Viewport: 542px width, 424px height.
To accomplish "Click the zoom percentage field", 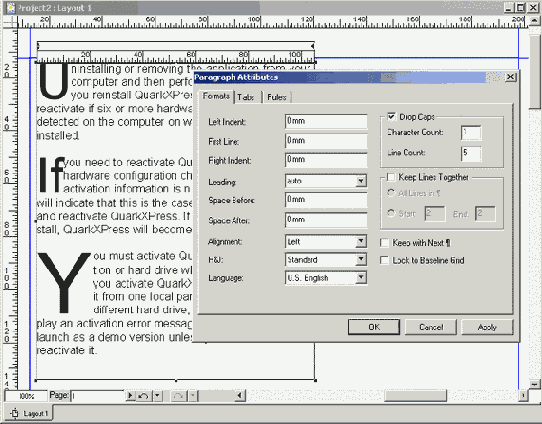I will (x=26, y=396).
